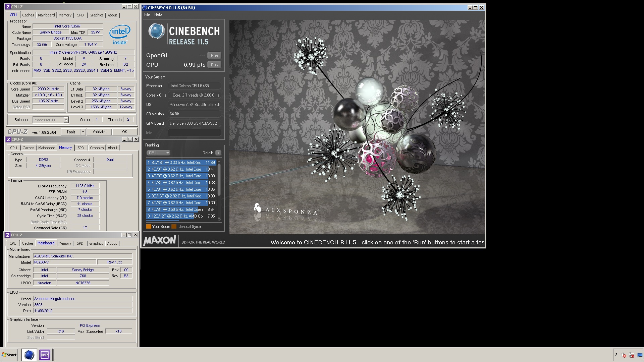Switch to Mainboard tab in top CPU-Z
This screenshot has width=644, height=362.
(x=46, y=15)
